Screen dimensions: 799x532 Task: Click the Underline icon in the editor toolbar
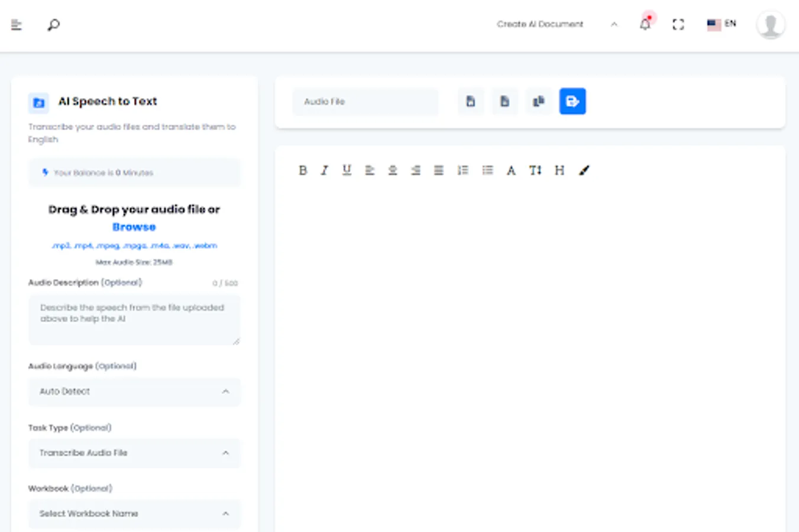(x=347, y=170)
